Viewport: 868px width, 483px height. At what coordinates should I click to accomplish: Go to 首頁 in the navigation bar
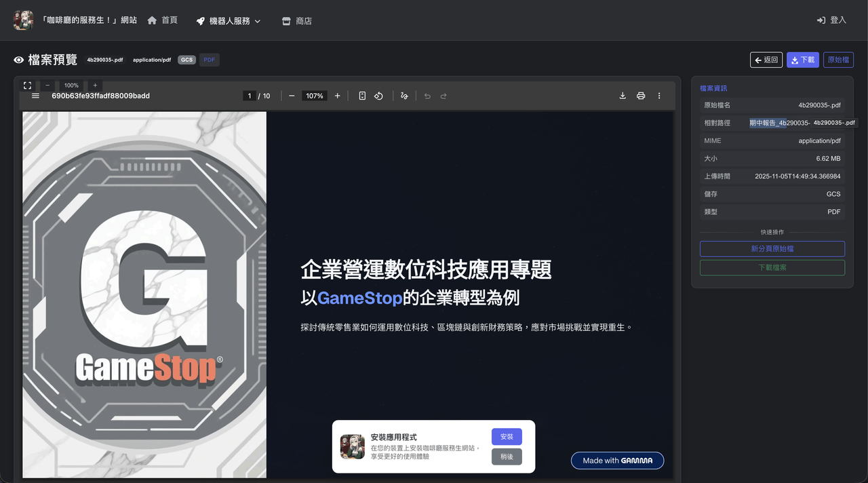click(162, 20)
